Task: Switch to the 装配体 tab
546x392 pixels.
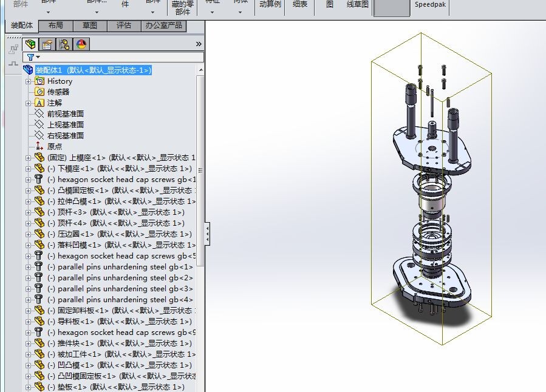Action: pyautogui.click(x=22, y=25)
